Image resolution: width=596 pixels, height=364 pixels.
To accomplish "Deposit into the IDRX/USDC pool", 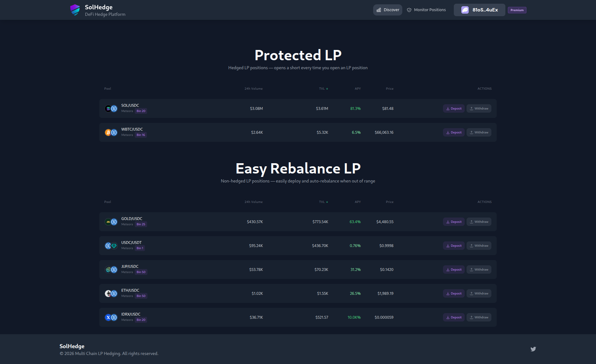I will click(x=454, y=317).
